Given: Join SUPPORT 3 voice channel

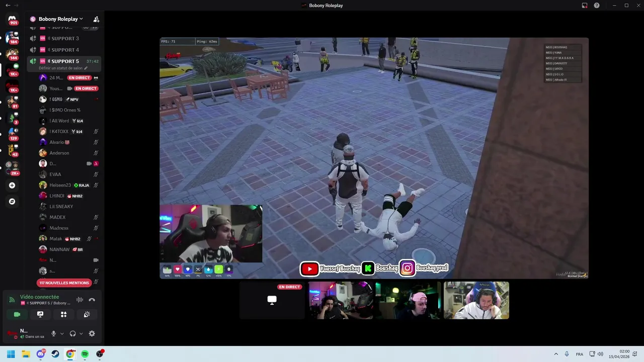Looking at the screenshot, I should click(64, 38).
